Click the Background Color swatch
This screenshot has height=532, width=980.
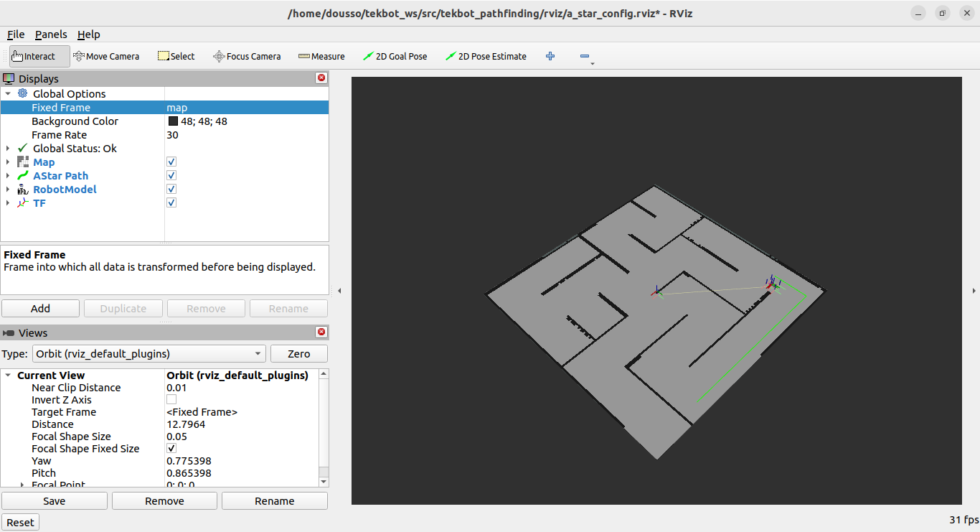tap(173, 121)
